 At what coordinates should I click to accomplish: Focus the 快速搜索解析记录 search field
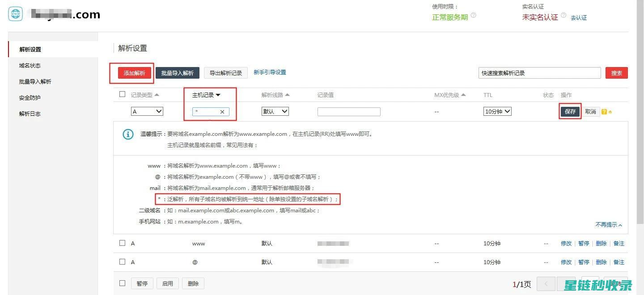click(539, 73)
